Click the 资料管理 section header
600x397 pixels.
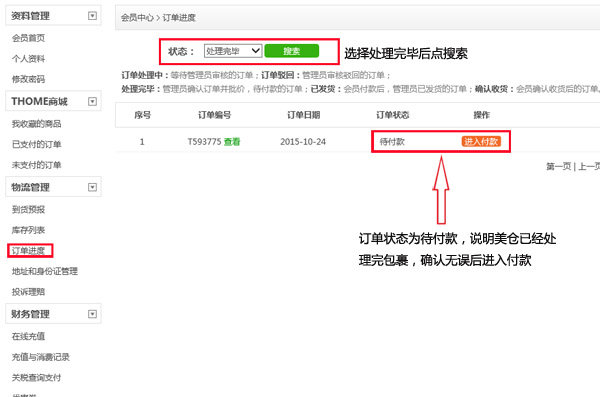pos(53,16)
